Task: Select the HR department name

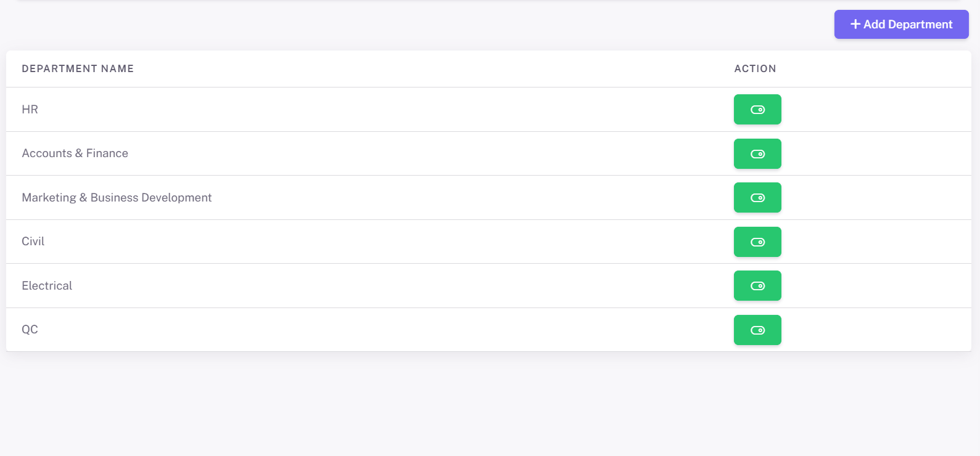Action: [30, 110]
